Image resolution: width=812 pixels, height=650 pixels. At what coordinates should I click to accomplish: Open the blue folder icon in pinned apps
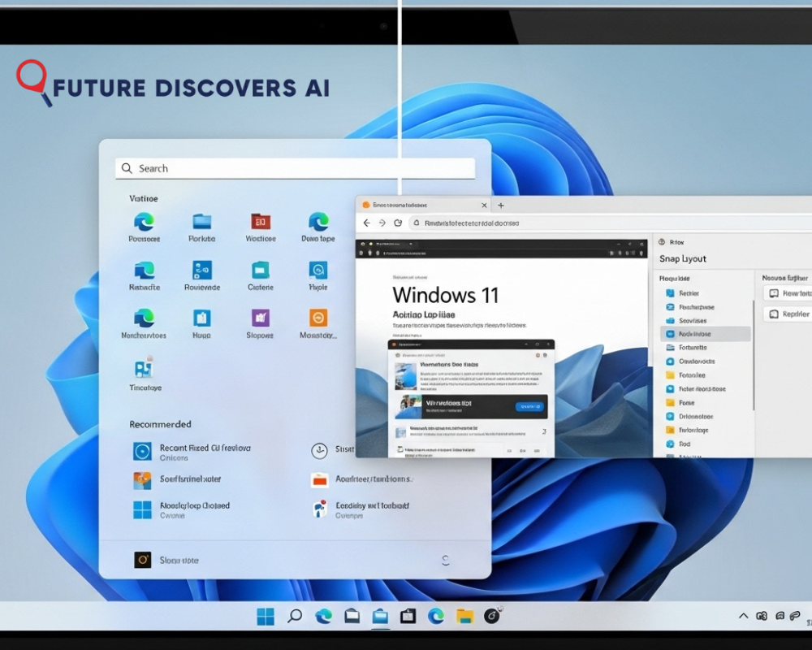[x=201, y=222]
